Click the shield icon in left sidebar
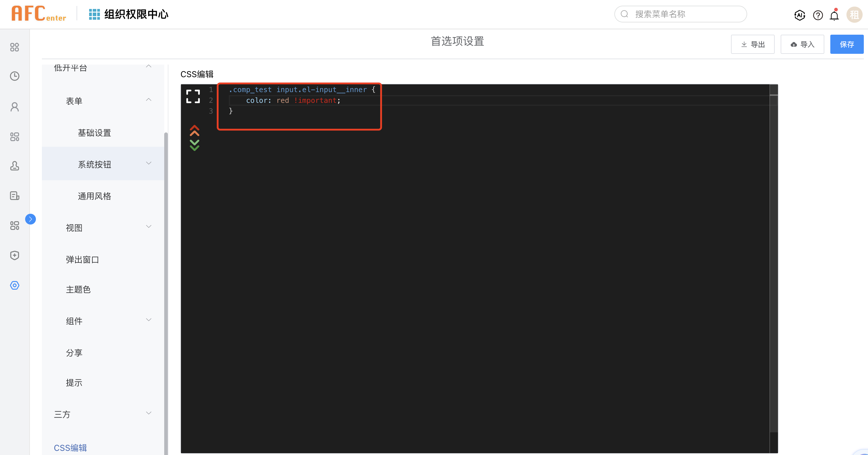The height and width of the screenshot is (455, 868). 14,255
